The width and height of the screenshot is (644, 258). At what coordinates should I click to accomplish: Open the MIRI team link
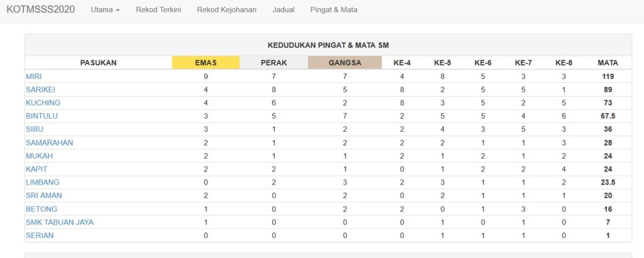(x=33, y=77)
